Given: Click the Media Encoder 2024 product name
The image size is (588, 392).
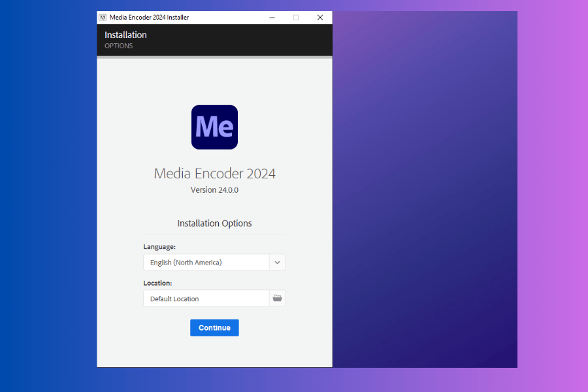Looking at the screenshot, I should 214,174.
